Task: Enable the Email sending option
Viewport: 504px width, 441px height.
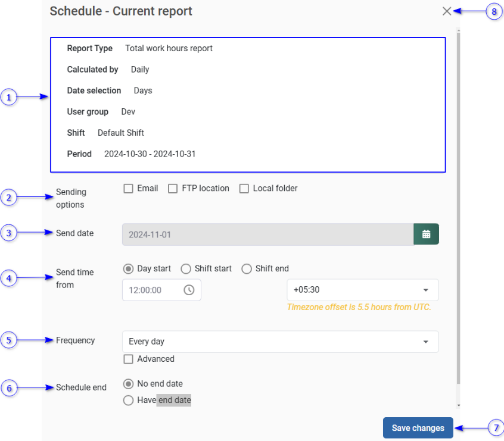Action: (x=128, y=189)
